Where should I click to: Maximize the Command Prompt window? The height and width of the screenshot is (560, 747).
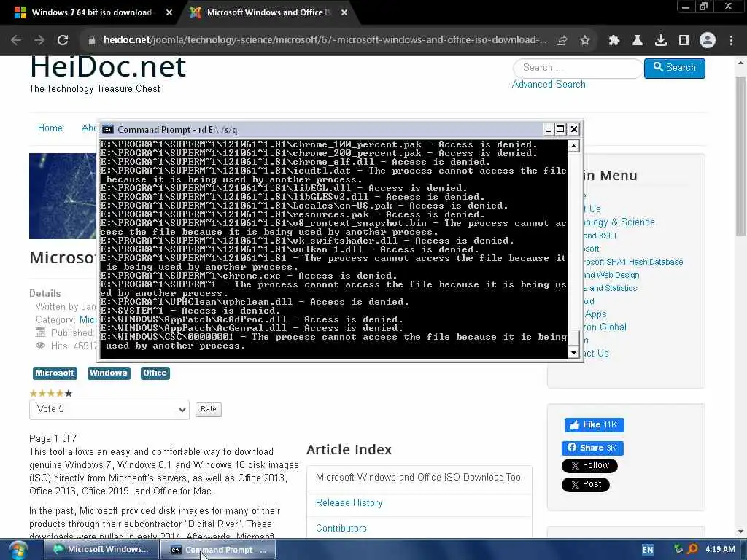(561, 129)
